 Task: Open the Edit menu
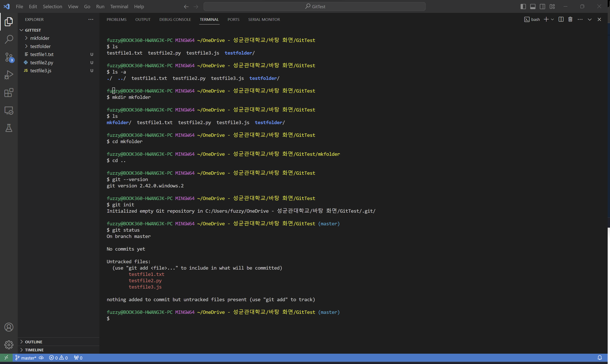click(x=33, y=7)
